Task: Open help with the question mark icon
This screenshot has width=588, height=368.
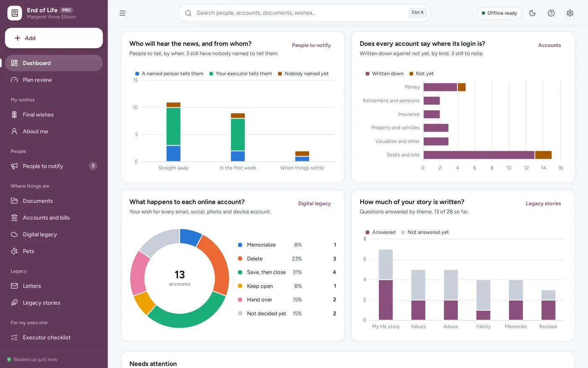Action: coord(551,13)
